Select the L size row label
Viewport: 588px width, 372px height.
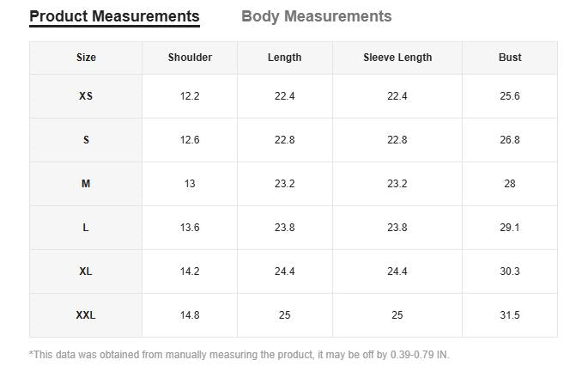[86, 228]
